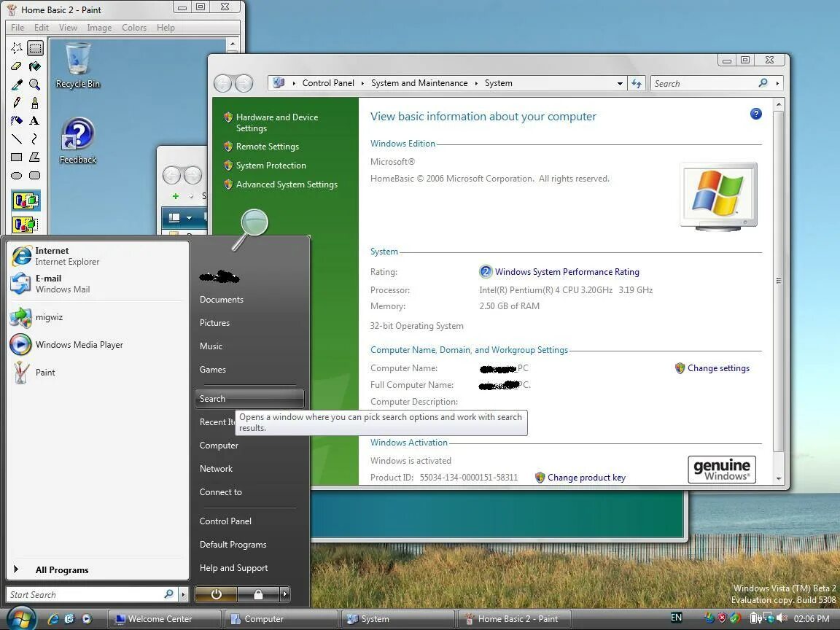Viewport: 840px width, 630px height.
Task: Click Internet Explorer quick launch icon on taskbar
Action: pos(53,619)
